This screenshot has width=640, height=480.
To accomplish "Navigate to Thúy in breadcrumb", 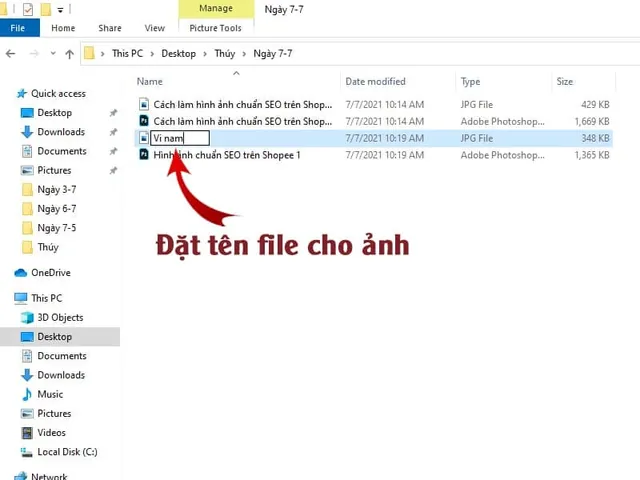I will (x=224, y=53).
